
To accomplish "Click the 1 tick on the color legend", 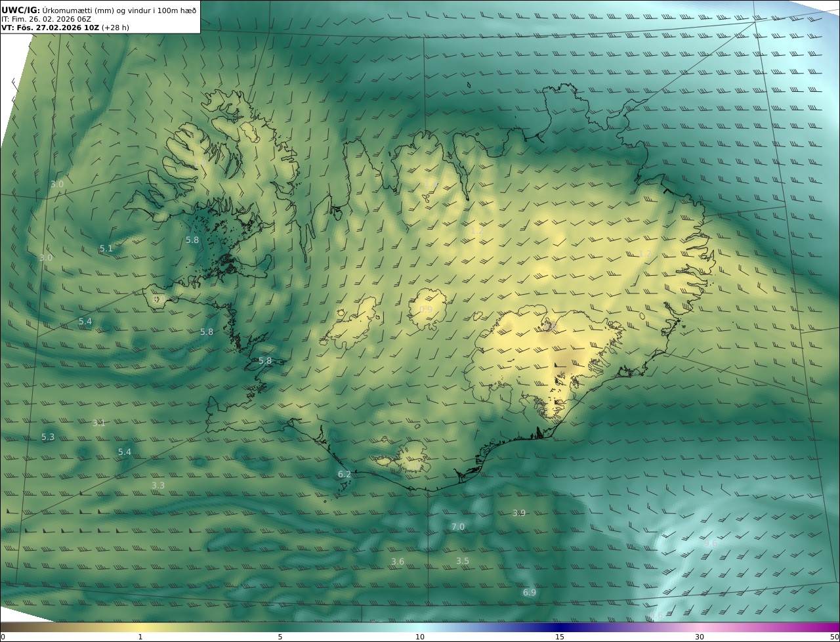I will (x=140, y=637).
